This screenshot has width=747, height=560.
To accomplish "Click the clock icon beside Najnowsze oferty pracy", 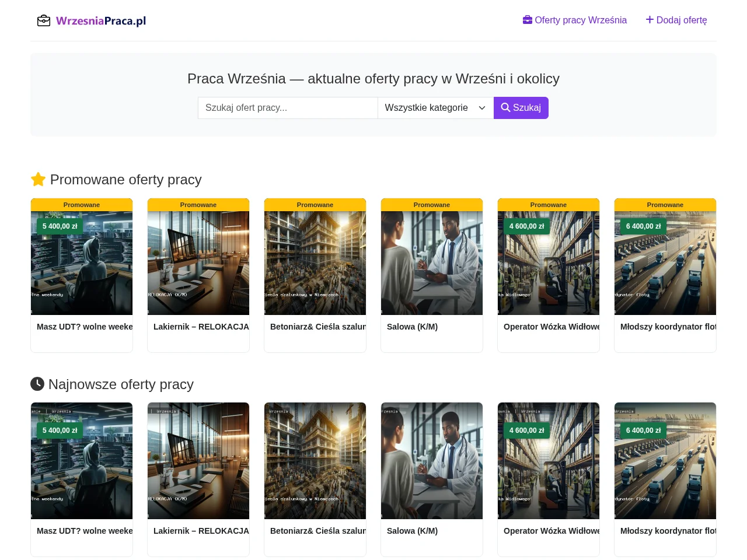I will pos(37,384).
